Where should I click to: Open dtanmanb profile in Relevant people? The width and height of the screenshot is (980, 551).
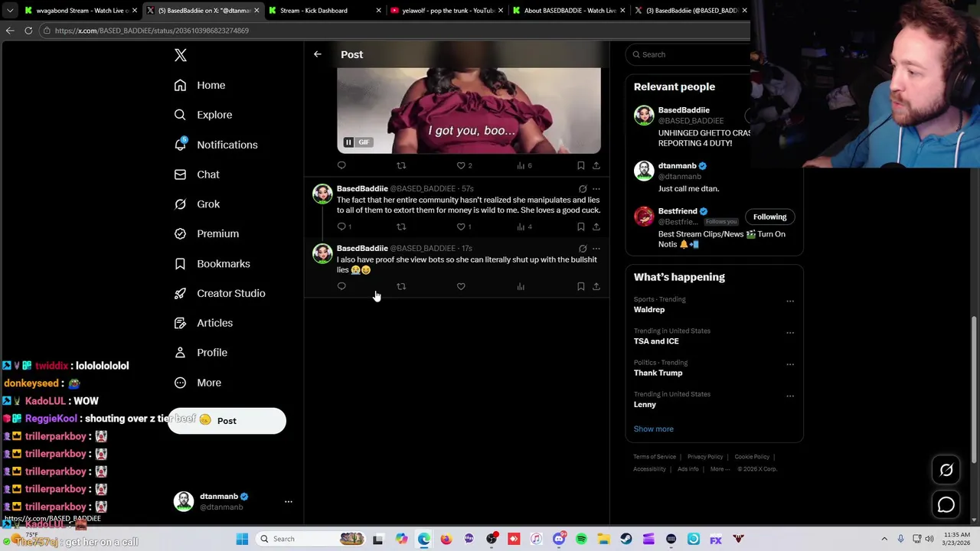[677, 165]
